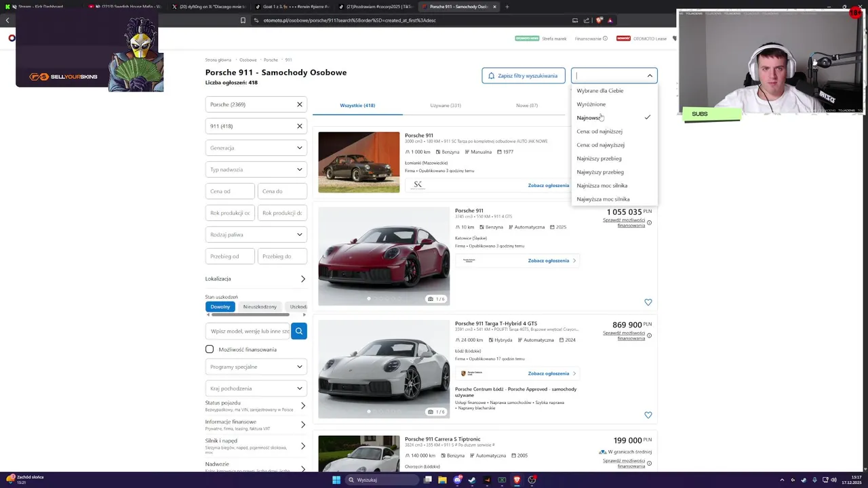Open the OBS taskbar icon
The height and width of the screenshot is (488, 868).
click(x=532, y=480)
